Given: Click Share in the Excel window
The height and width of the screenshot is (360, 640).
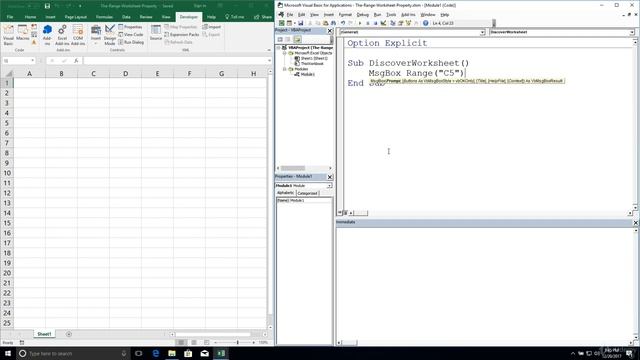Looking at the screenshot, I should point(263,17).
